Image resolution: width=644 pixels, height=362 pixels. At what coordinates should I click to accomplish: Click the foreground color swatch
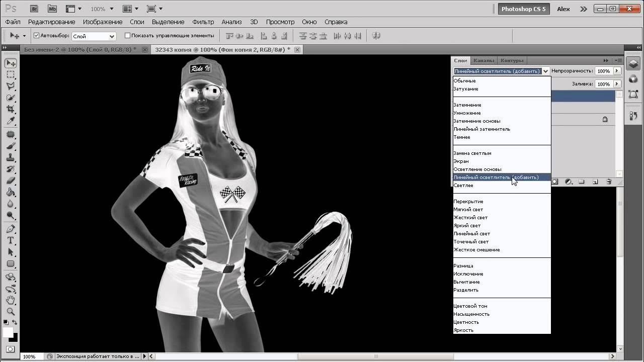[x=8, y=332]
